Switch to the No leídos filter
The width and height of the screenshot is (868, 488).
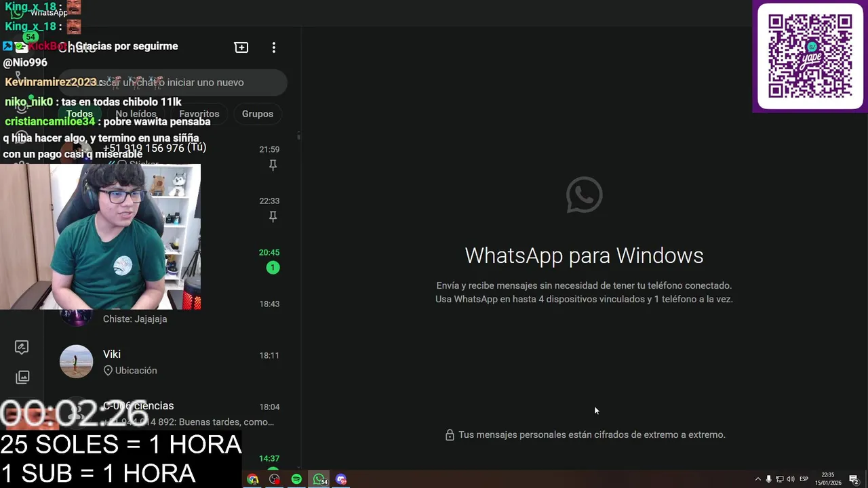136,114
